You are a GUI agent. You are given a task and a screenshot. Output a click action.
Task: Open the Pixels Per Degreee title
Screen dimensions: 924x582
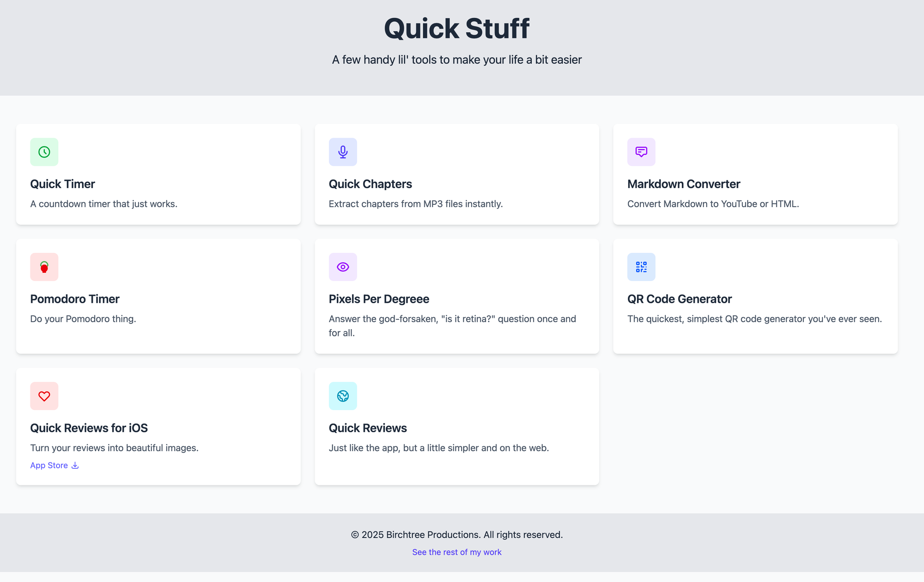379,299
